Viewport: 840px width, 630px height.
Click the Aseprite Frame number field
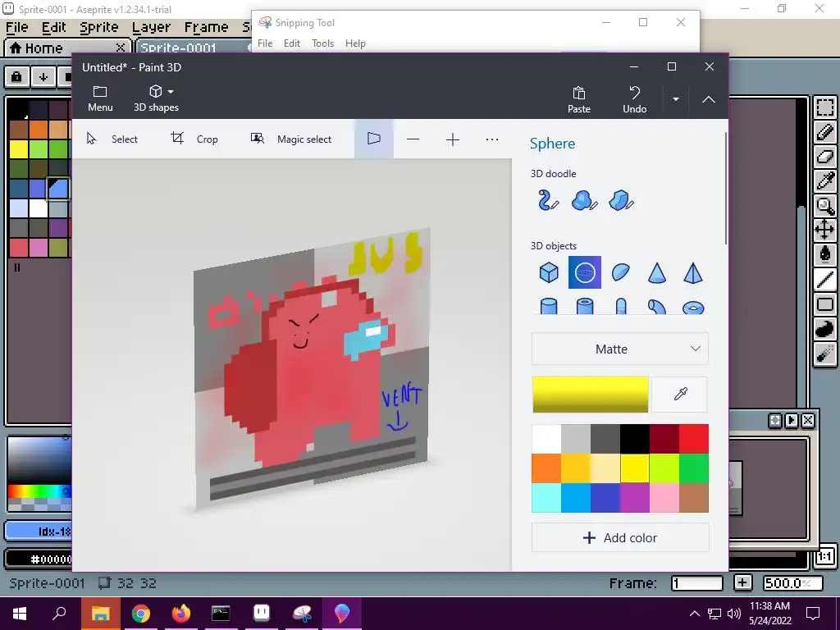pyautogui.click(x=697, y=583)
